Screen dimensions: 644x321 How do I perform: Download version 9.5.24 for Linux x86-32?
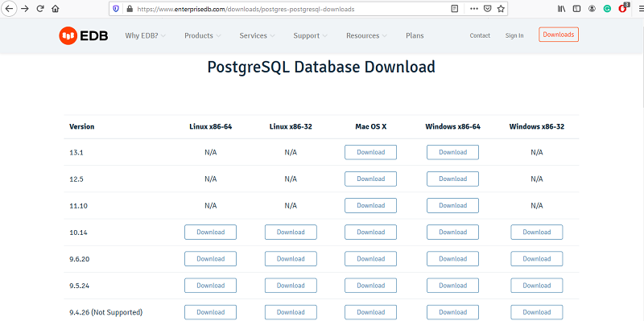pyautogui.click(x=291, y=286)
